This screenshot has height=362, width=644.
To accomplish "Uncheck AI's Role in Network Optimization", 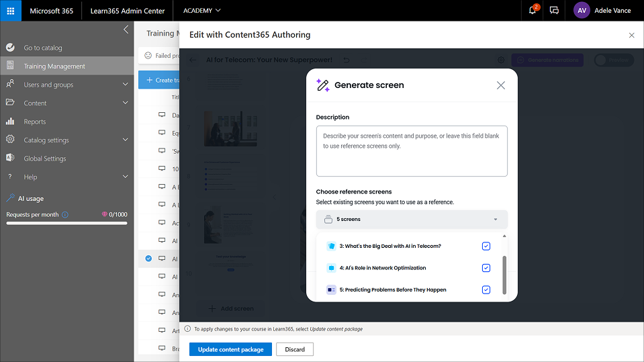I will click(x=486, y=268).
